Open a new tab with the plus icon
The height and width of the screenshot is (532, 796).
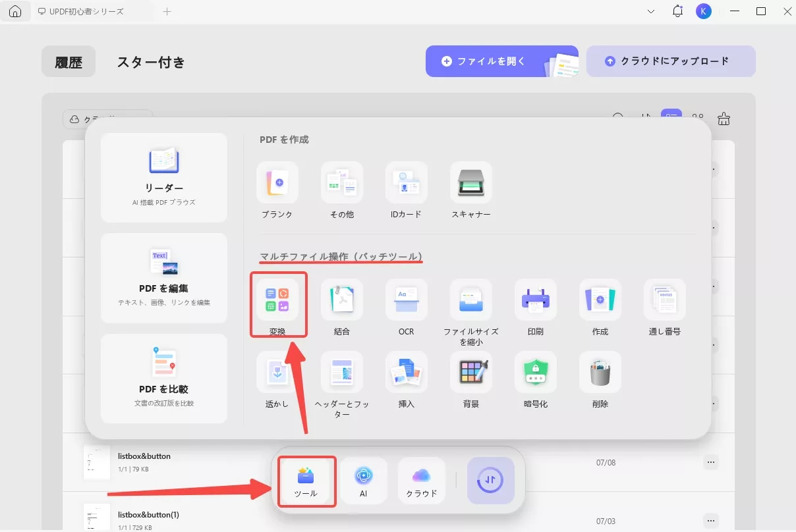(167, 12)
